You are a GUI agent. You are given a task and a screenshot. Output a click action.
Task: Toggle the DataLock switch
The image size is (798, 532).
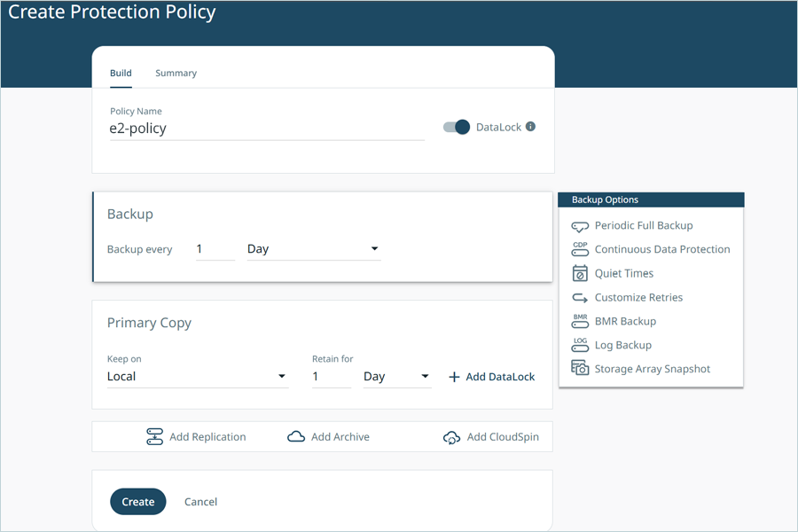pyautogui.click(x=457, y=127)
